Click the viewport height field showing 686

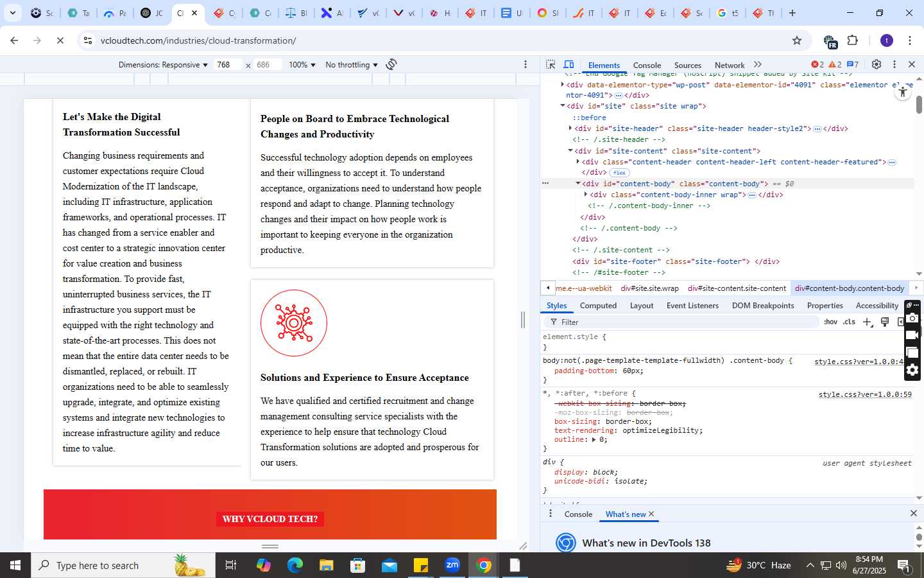[x=267, y=65]
